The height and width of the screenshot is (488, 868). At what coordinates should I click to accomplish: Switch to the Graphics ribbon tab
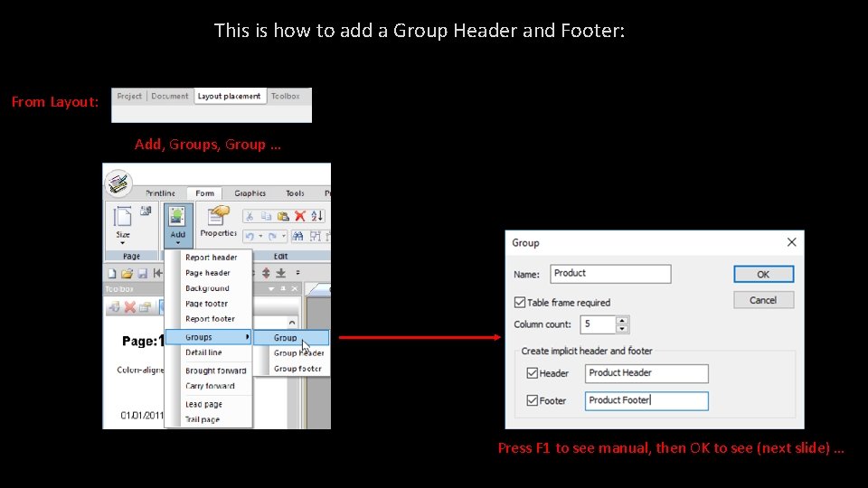point(250,193)
